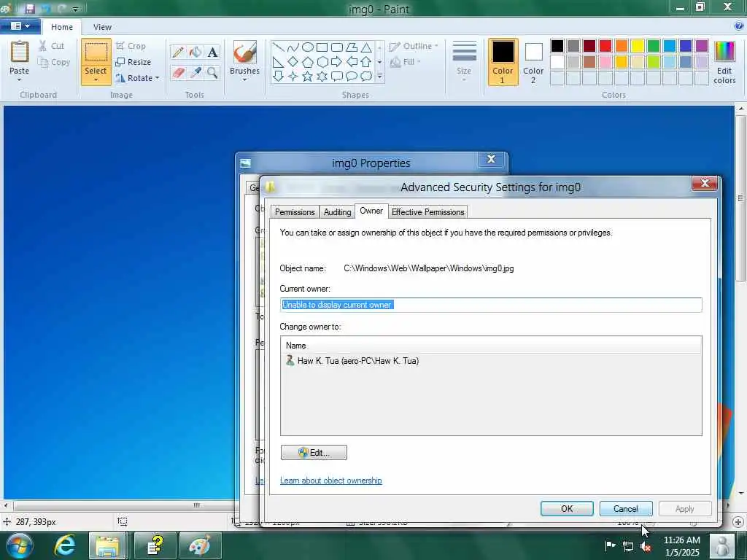The height and width of the screenshot is (560, 747).
Task: Select the Oval shape
Action: point(308,47)
